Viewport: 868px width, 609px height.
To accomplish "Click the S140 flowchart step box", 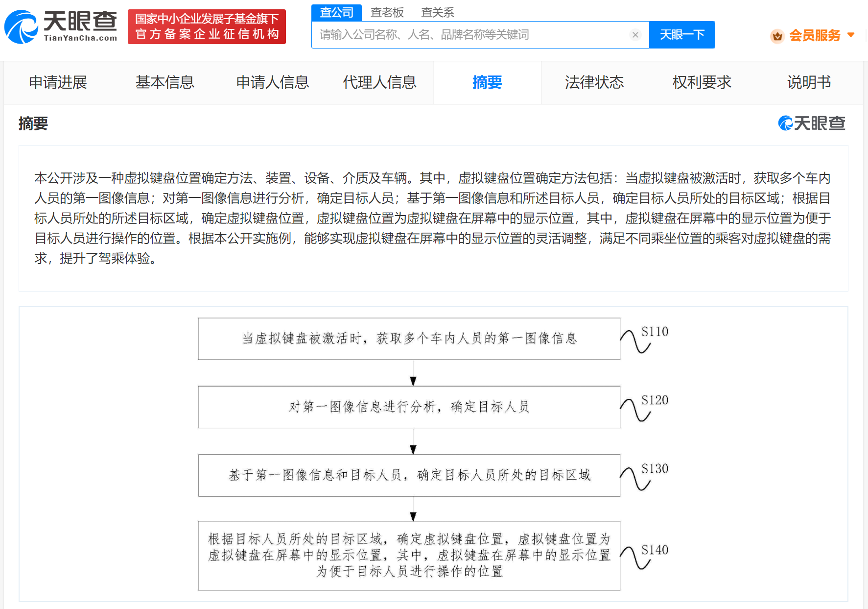I will pos(409,556).
